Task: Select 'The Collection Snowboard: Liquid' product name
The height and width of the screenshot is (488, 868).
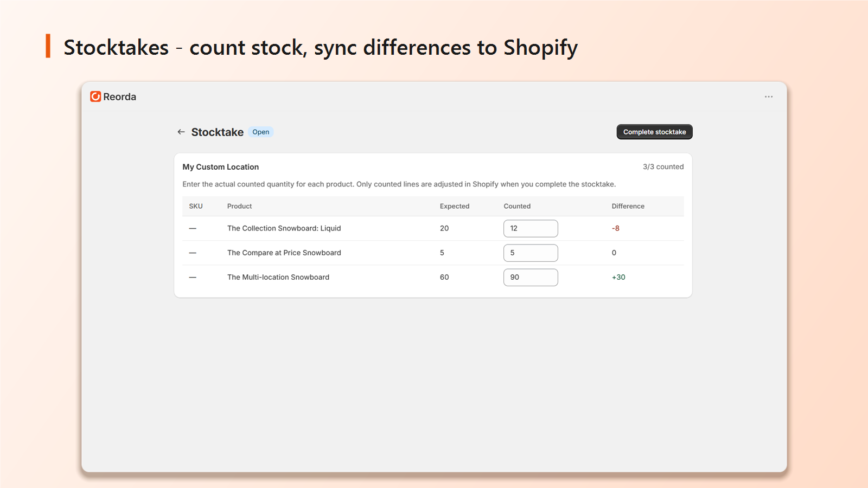Action: pos(284,228)
